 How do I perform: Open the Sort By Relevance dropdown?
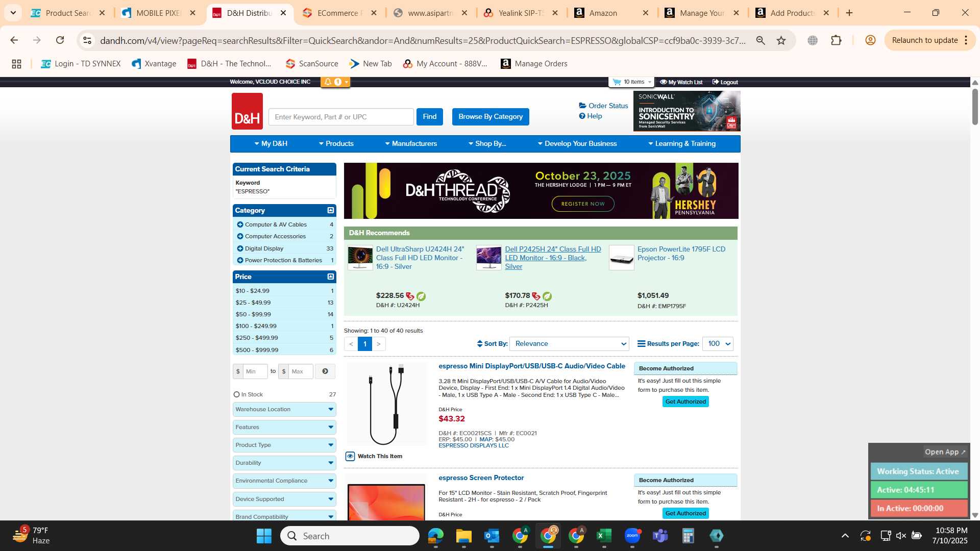(569, 344)
